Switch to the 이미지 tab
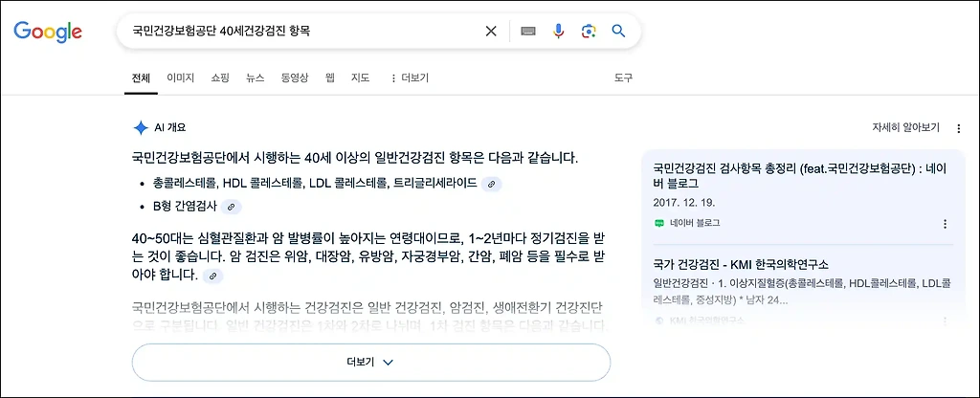The image size is (980, 398). coord(181,78)
